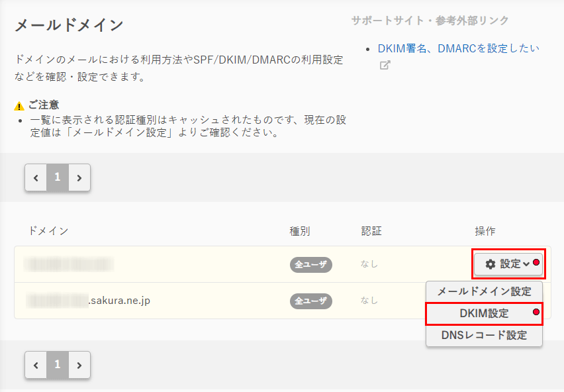Screen dimensions: 564x392
Task: Go to next page in the top pagination
Action: 79,177
